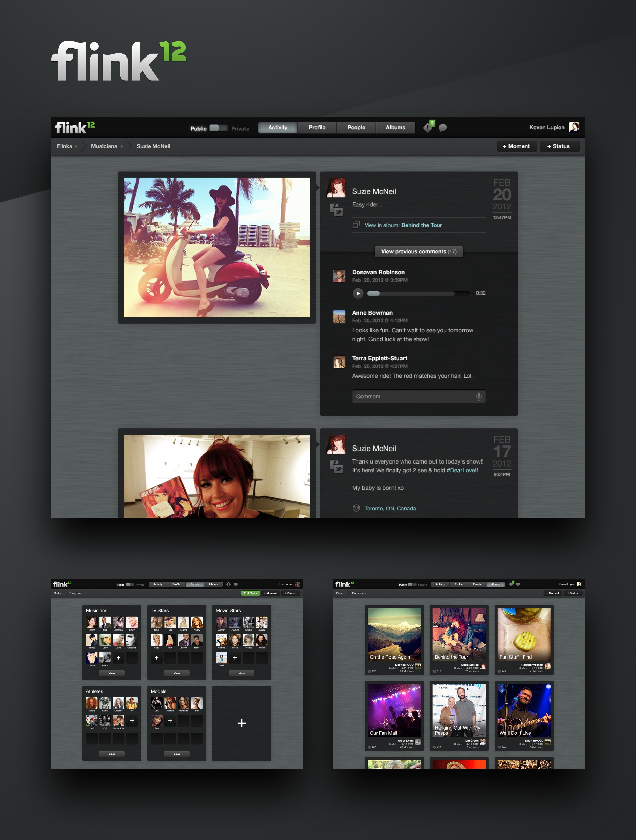636x840 pixels.
Task: Click Suzie McNeil avatar on Feb 20 post
Action: pos(336,188)
